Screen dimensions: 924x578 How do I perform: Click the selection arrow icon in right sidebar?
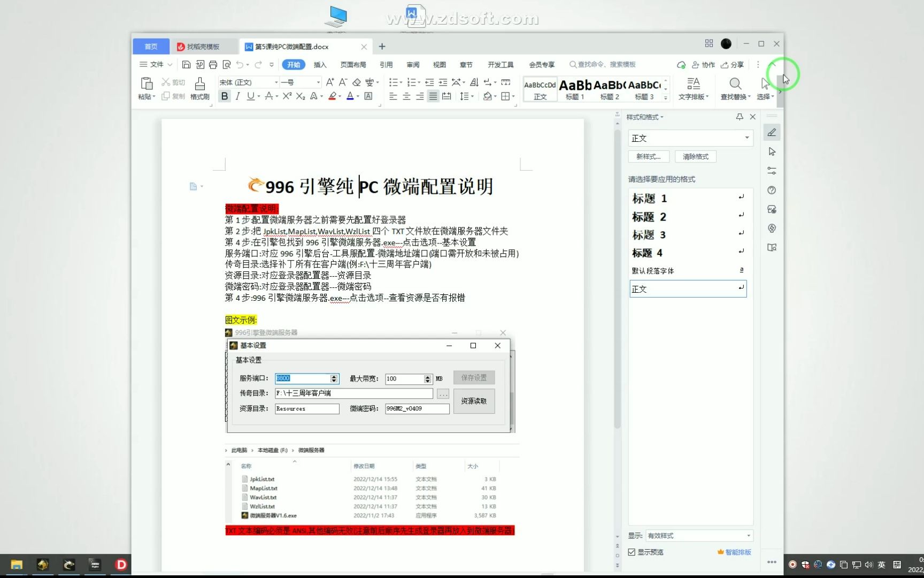(x=772, y=151)
